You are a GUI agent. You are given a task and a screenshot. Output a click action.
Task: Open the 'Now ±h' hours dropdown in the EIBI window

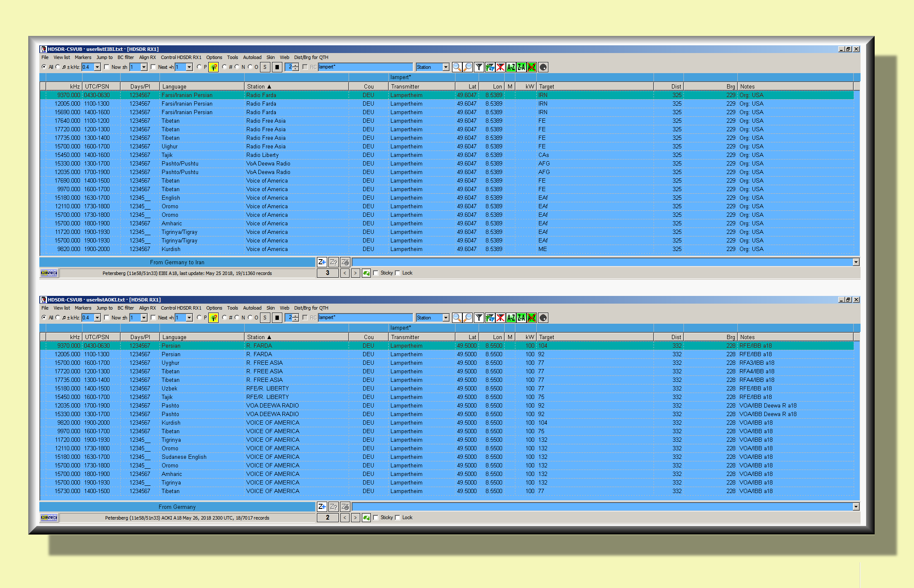pos(144,67)
